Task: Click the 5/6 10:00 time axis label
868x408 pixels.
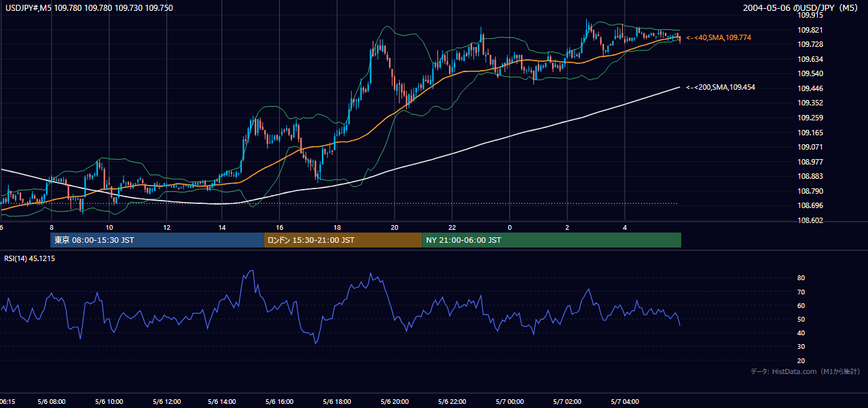Action: (x=109, y=402)
